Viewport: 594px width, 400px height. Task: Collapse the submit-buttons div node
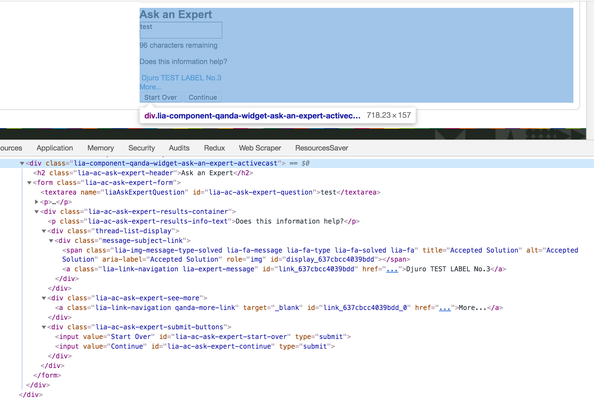44,327
